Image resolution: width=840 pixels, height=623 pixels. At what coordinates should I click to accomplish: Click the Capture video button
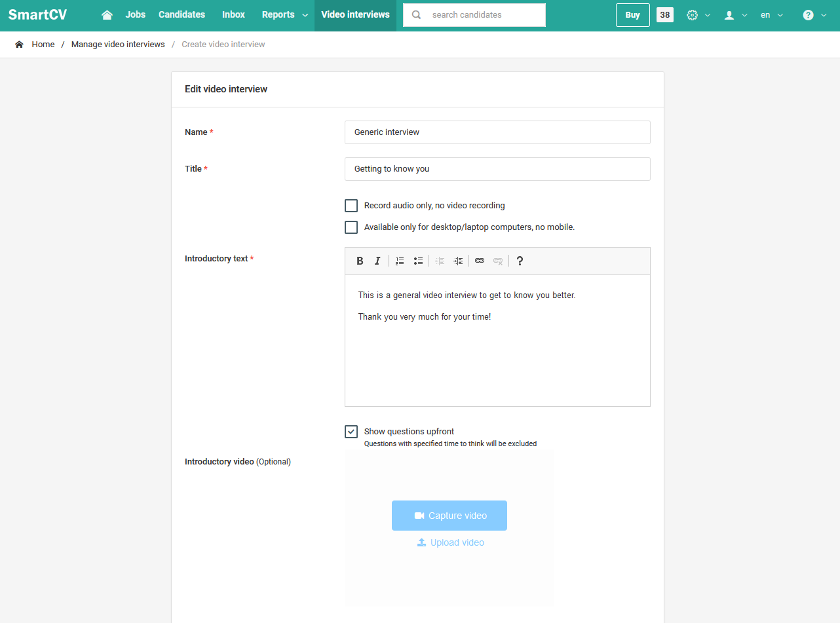click(449, 516)
